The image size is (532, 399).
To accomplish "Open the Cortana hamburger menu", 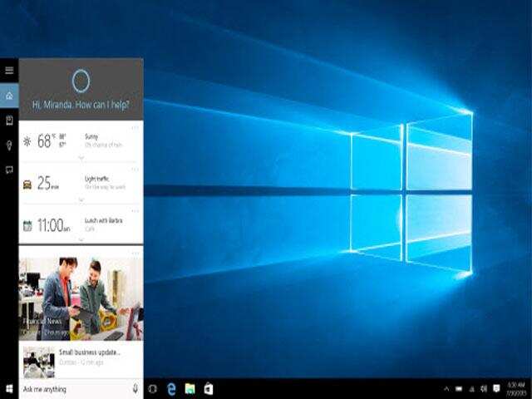I will tap(9, 71).
